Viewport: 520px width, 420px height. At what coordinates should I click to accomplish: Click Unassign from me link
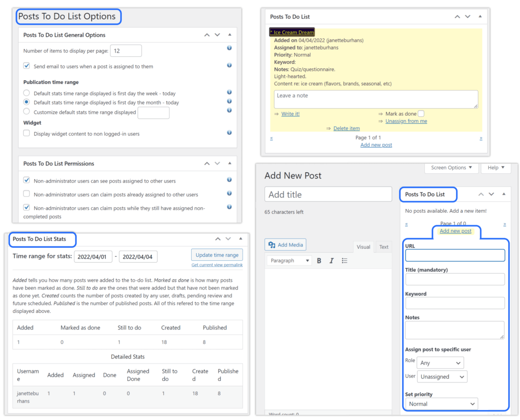(x=406, y=121)
